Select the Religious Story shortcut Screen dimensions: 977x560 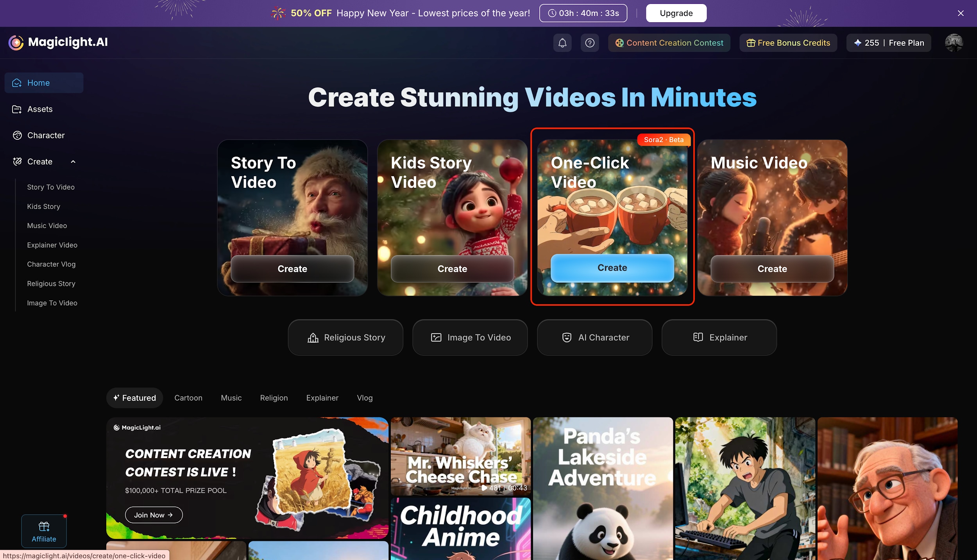(x=345, y=337)
